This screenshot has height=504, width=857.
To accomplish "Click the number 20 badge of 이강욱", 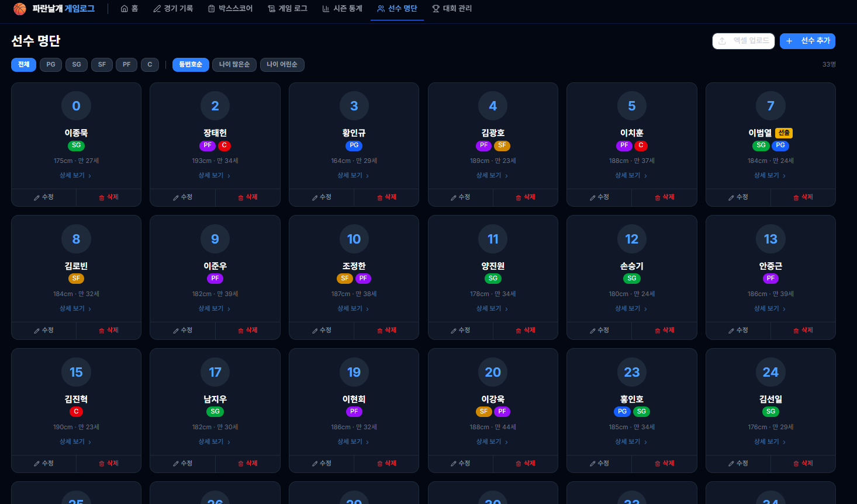I will click(493, 372).
